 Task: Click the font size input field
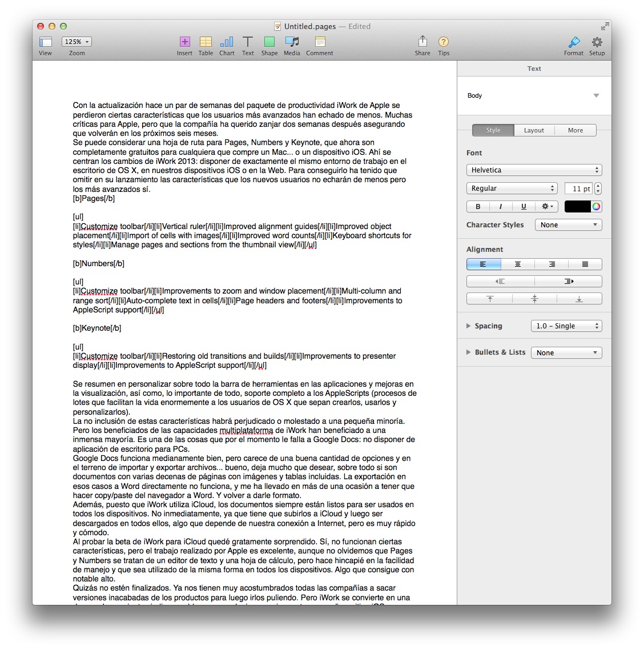tap(578, 188)
